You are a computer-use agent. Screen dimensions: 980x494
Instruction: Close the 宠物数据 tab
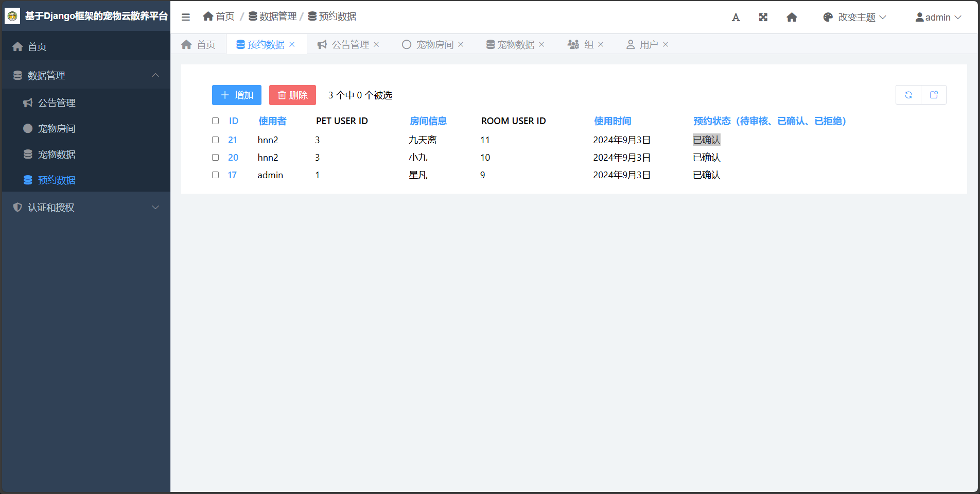pyautogui.click(x=542, y=44)
